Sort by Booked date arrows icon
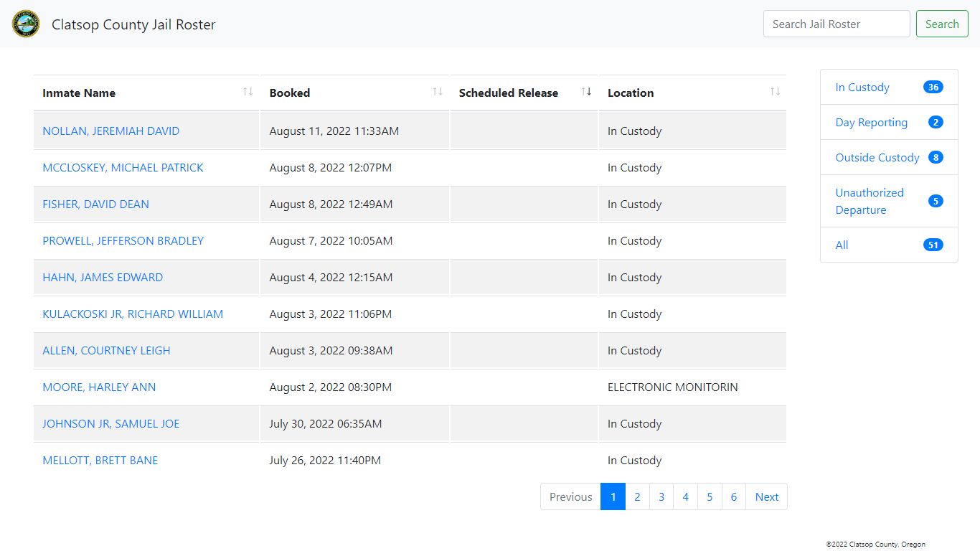The height and width of the screenshot is (551, 980). pyautogui.click(x=438, y=92)
